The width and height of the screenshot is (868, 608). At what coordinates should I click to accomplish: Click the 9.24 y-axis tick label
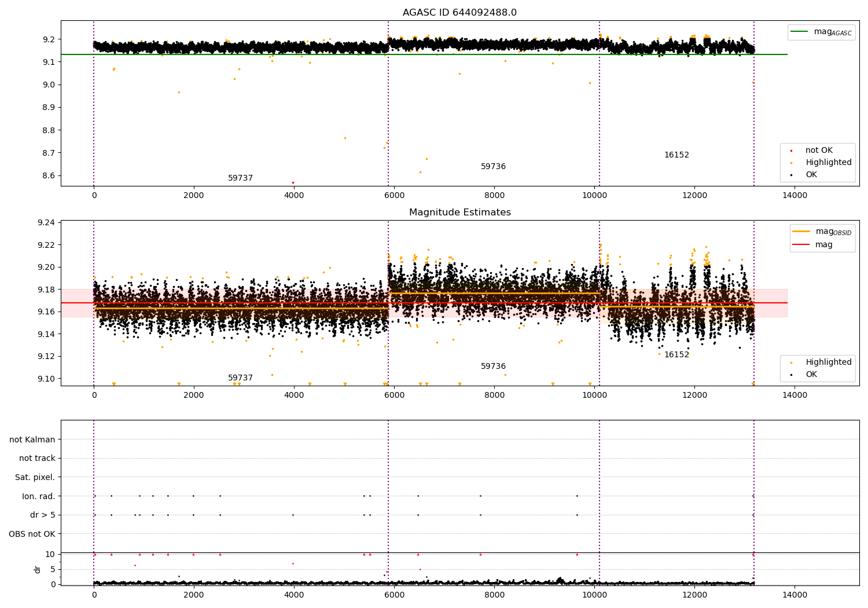46,222
